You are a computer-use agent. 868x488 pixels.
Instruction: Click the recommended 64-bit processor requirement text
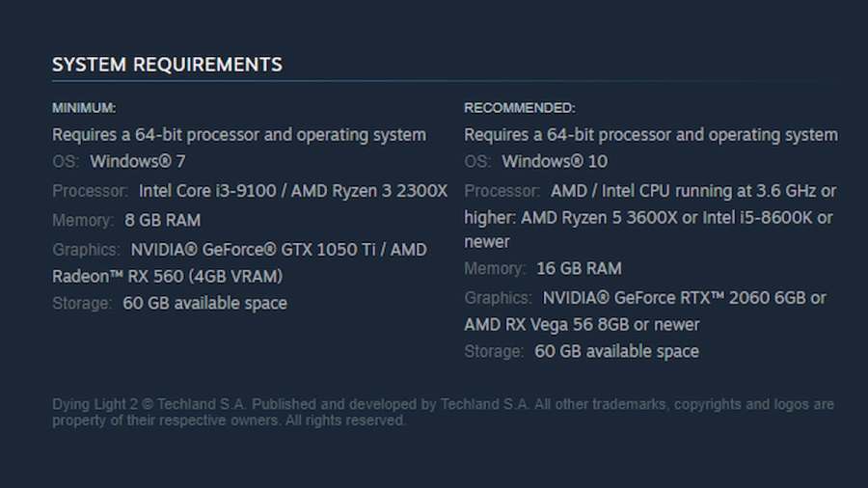pos(651,135)
